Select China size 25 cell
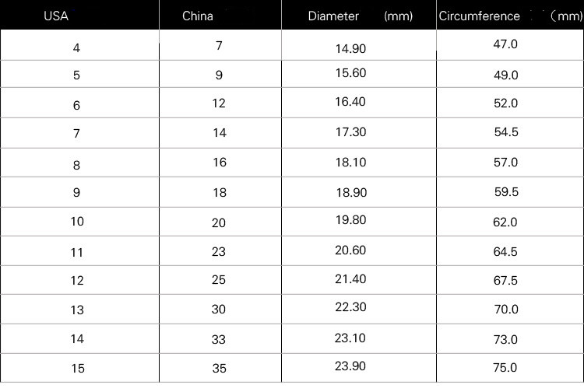Screen dimensions: 584x392 (220, 279)
